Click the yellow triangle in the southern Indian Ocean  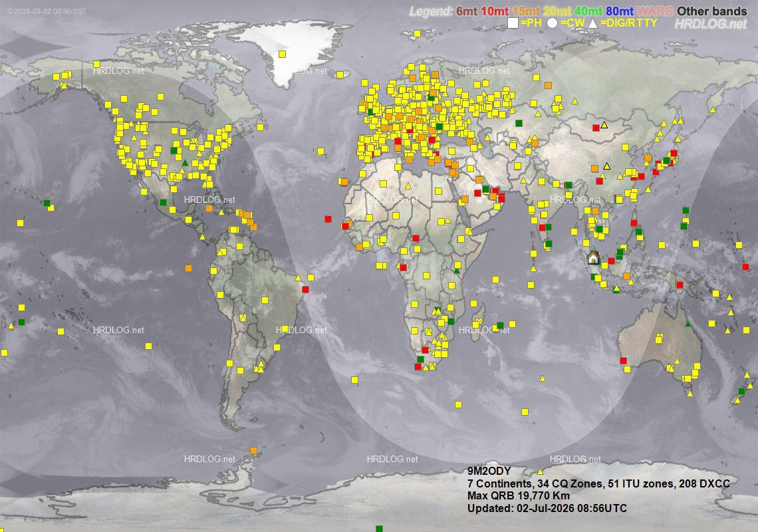pos(543,378)
